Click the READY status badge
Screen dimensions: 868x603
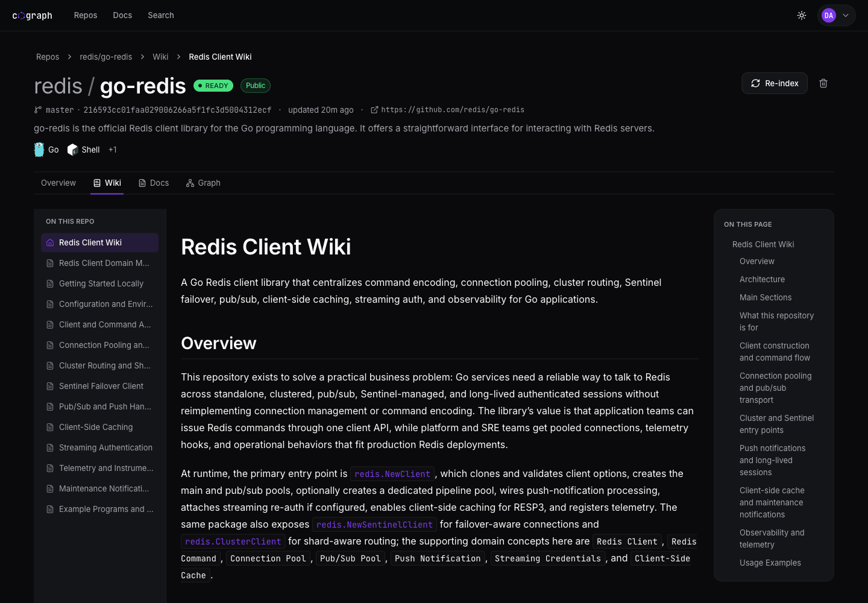(213, 86)
